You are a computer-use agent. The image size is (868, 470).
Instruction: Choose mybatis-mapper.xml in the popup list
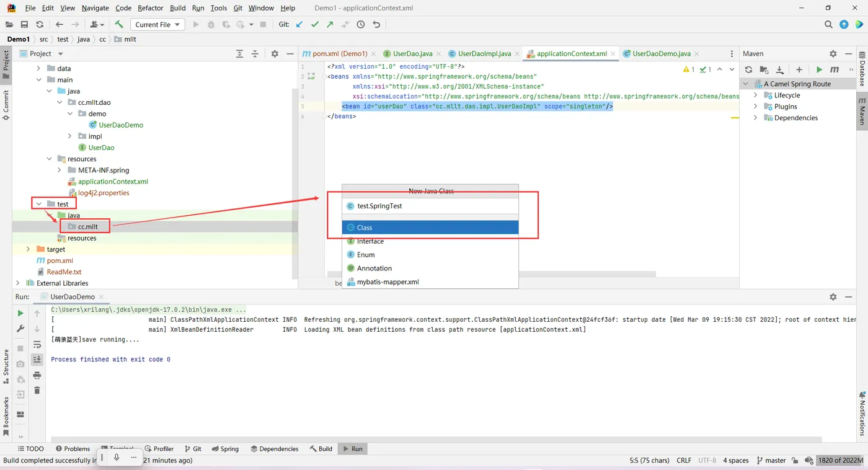(430, 282)
